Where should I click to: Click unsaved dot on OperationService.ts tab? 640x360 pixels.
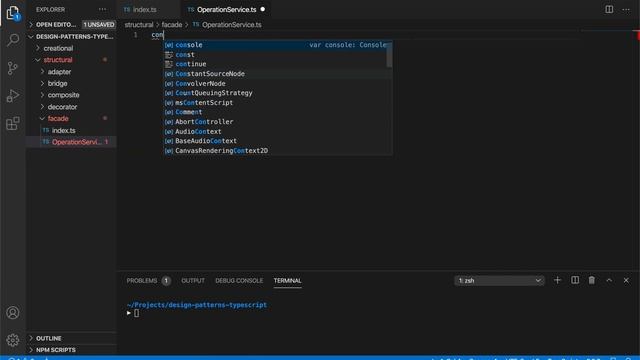tap(263, 9)
